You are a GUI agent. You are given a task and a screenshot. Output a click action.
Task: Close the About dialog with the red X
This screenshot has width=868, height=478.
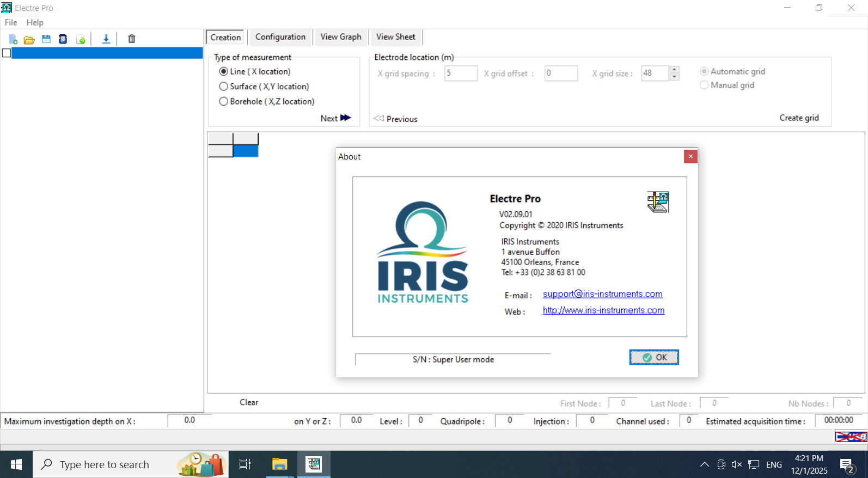point(690,156)
